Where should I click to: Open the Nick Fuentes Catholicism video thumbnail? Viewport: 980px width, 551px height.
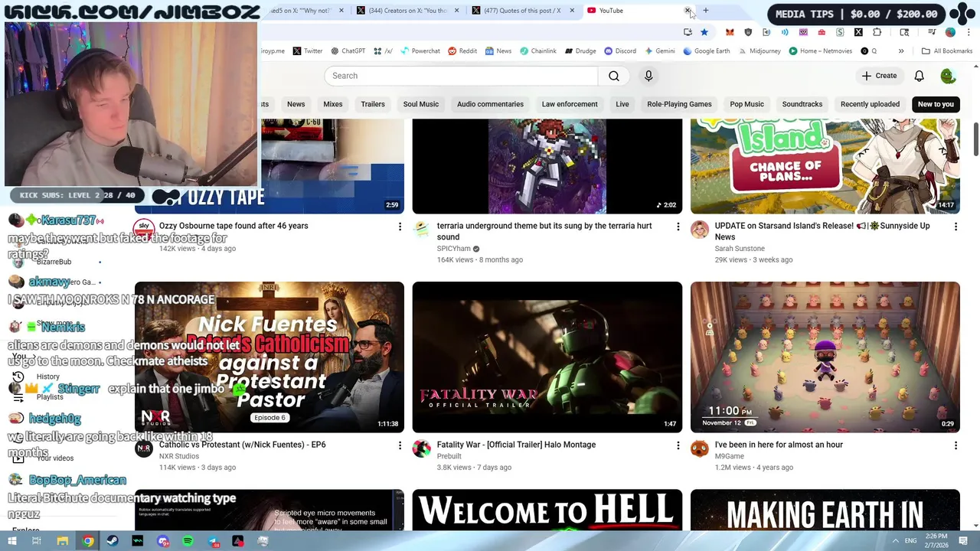point(269,357)
